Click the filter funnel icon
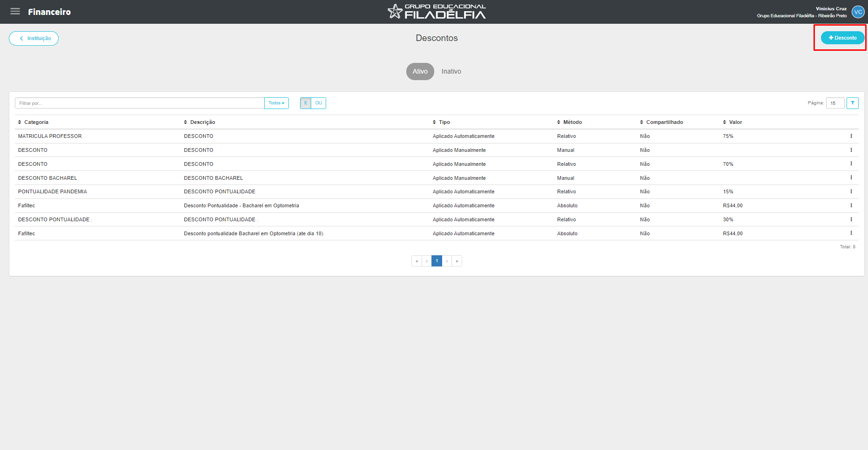 point(852,103)
